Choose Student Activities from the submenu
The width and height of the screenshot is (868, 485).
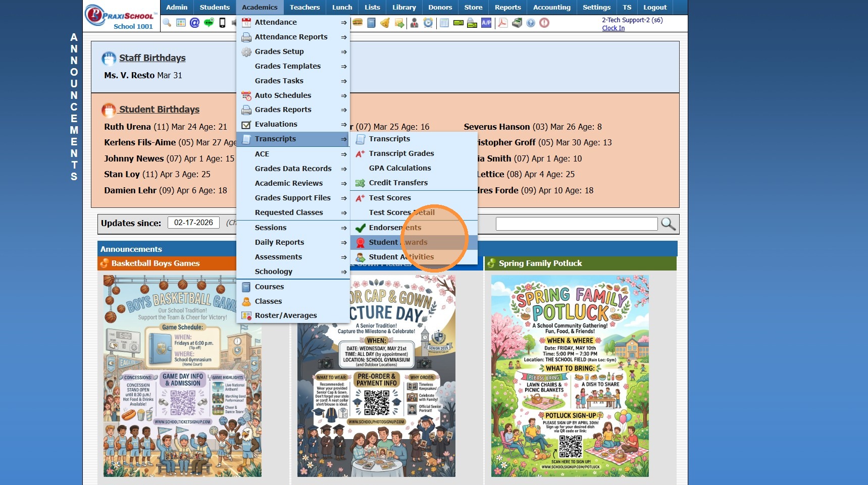point(414,257)
